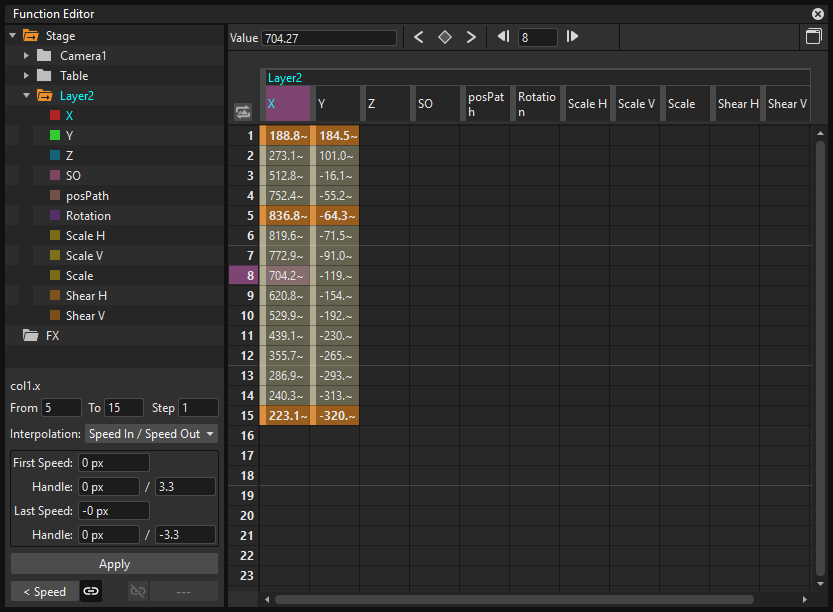Click the horizontal scrollbar right arrow
The width and height of the screenshot is (833, 612).
click(805, 600)
